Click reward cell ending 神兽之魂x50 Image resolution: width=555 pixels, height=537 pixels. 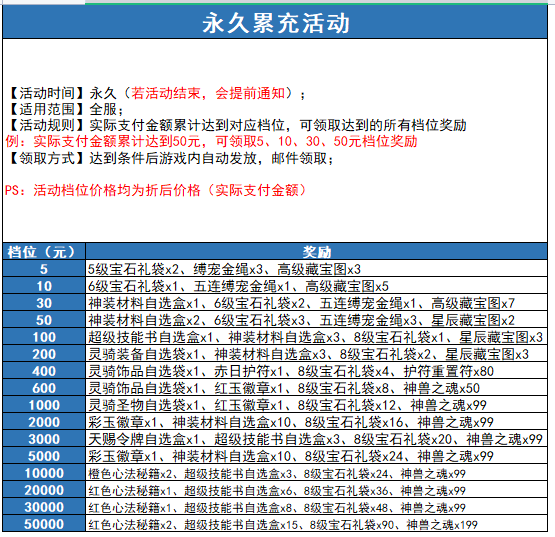316,388
